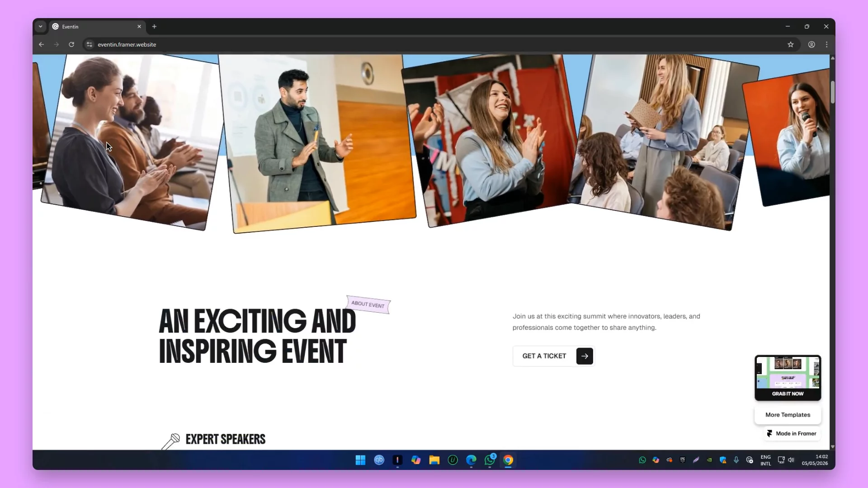Viewport: 868px width, 488px height.
Task: Open the volume speaker tray icon
Action: click(791, 460)
